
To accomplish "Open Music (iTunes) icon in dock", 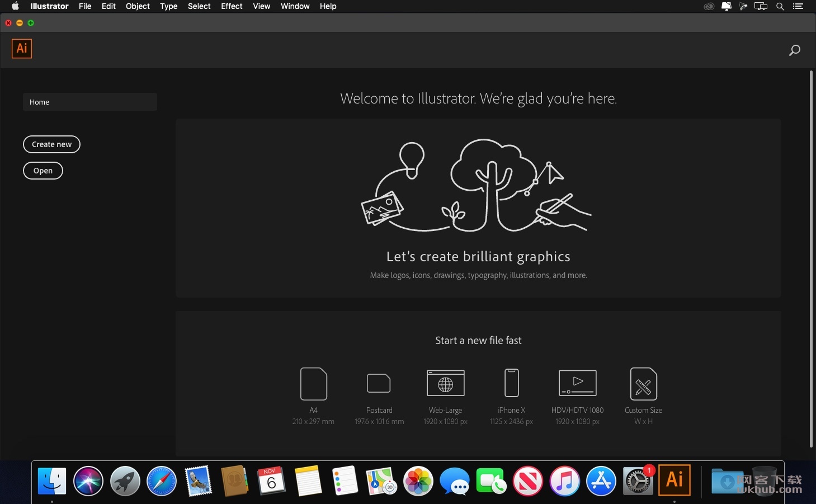I will 564,481.
